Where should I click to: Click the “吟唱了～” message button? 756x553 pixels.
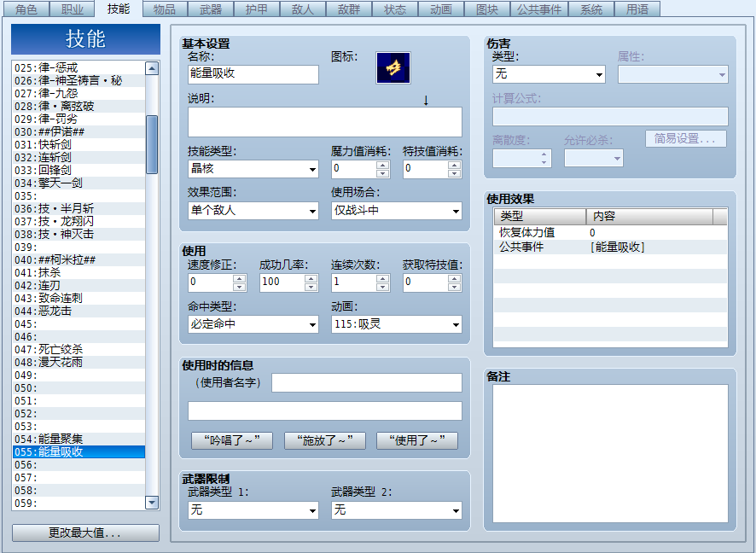pos(232,440)
